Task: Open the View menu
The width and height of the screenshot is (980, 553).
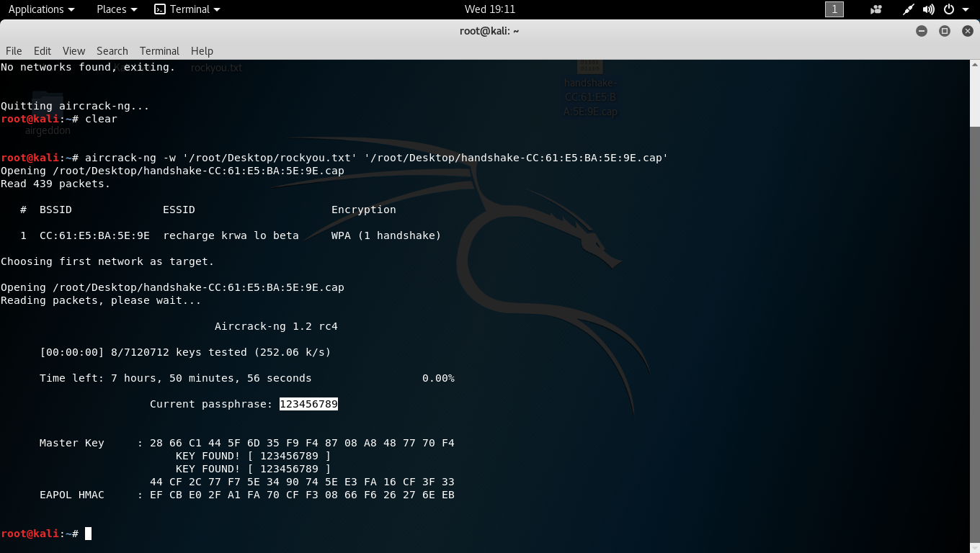Action: tap(73, 51)
